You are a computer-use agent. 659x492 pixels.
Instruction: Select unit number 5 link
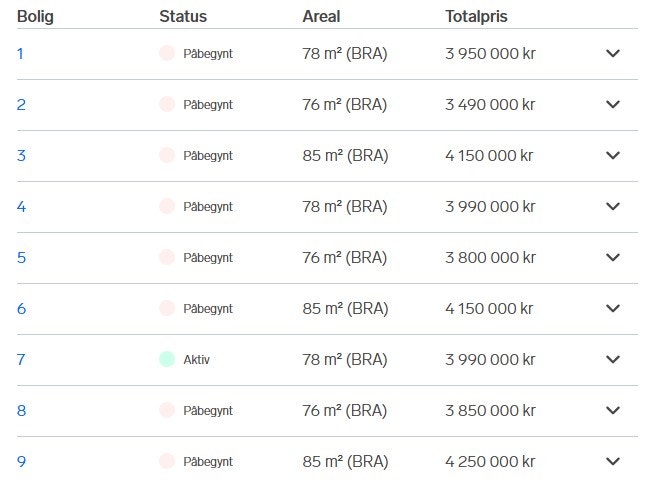click(21, 258)
